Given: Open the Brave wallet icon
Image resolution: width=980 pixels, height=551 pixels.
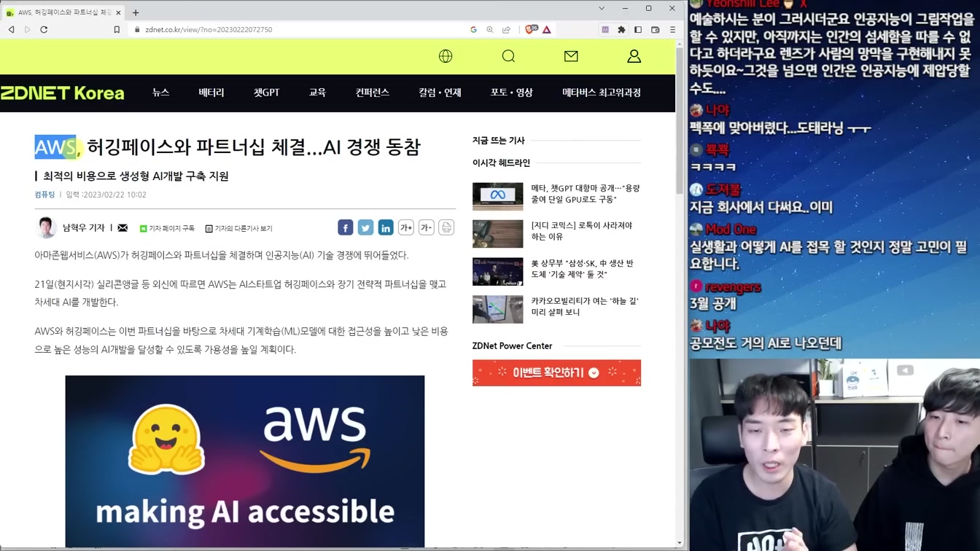Looking at the screenshot, I should (x=655, y=30).
